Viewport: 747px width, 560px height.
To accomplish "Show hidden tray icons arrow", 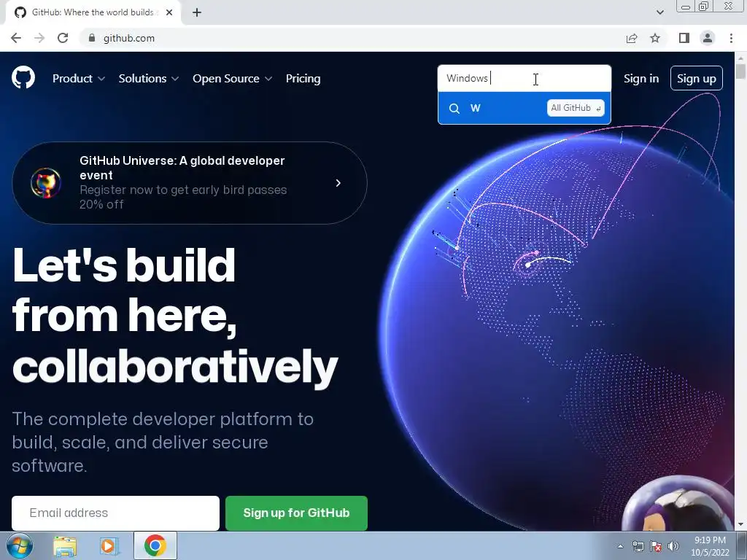I will pyautogui.click(x=620, y=546).
